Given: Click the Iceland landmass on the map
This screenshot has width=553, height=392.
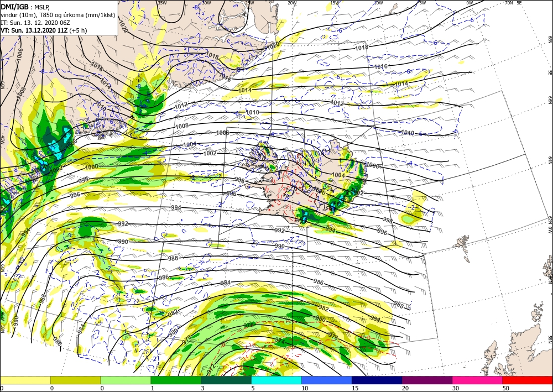Looking at the screenshot, I should pyautogui.click(x=307, y=184).
